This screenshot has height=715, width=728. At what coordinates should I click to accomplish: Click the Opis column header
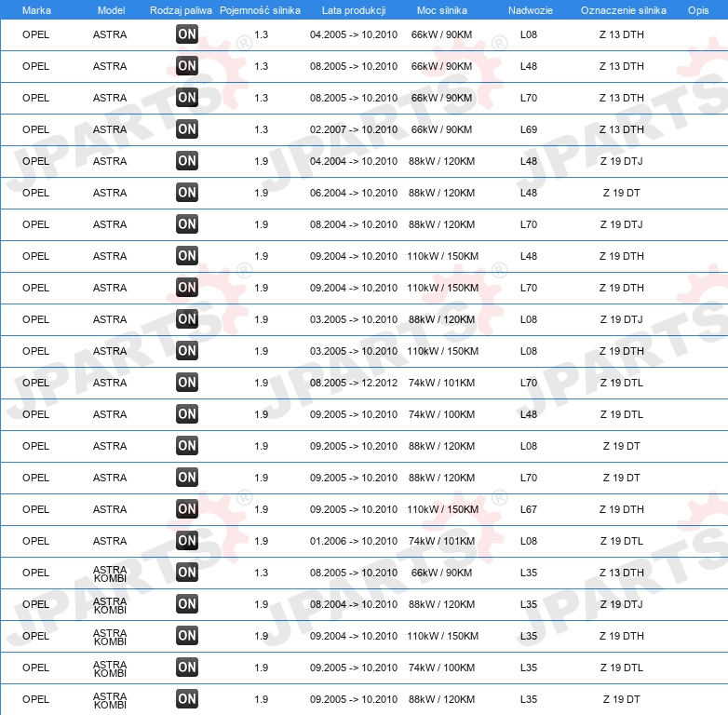click(698, 10)
